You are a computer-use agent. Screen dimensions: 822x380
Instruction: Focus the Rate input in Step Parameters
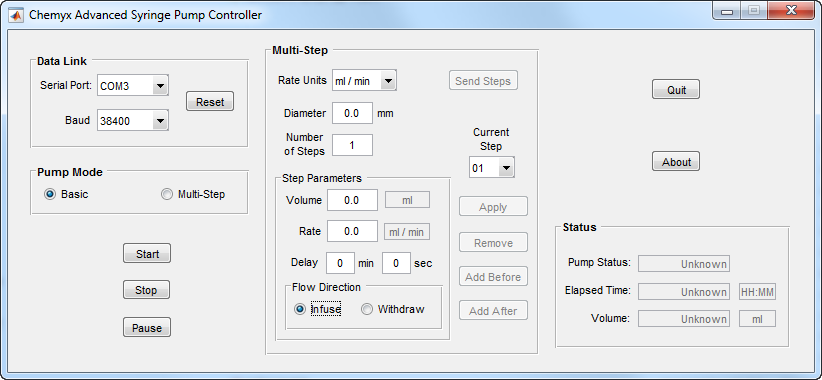pyautogui.click(x=352, y=231)
